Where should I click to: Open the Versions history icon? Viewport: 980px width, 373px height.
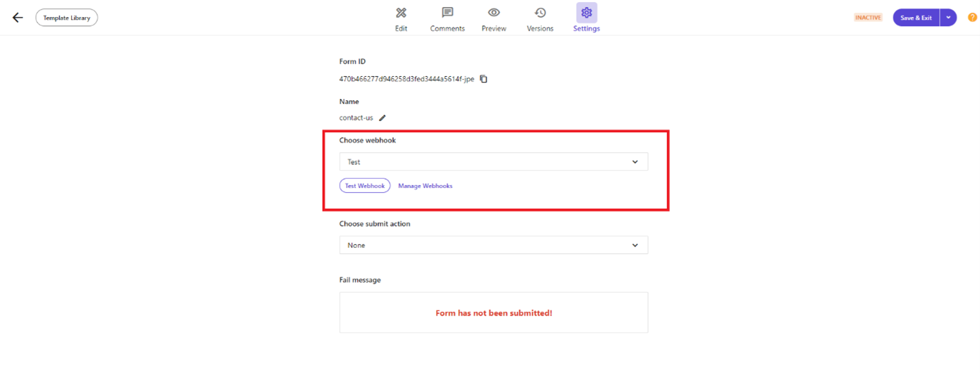click(540, 13)
